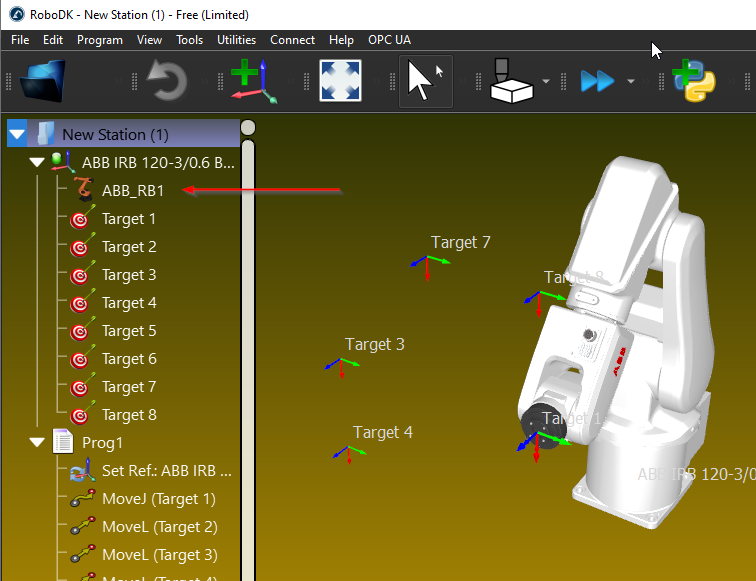Click the Prog1 program icon

point(63,441)
